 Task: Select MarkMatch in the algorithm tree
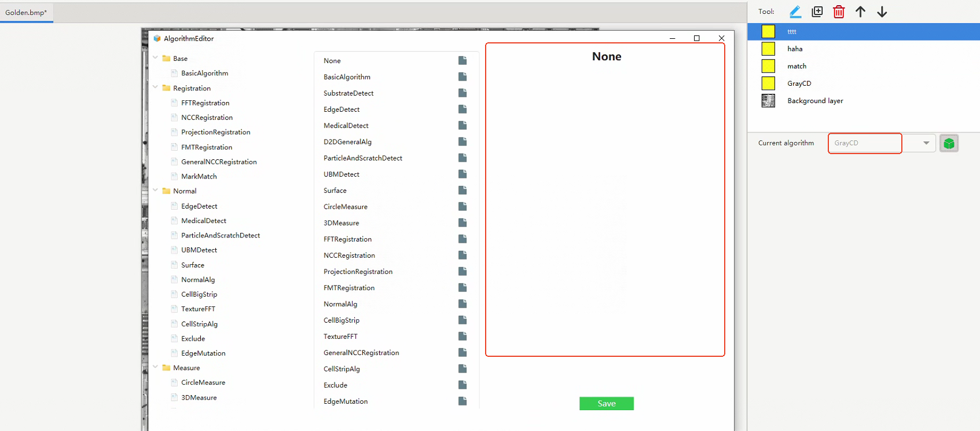pos(199,177)
